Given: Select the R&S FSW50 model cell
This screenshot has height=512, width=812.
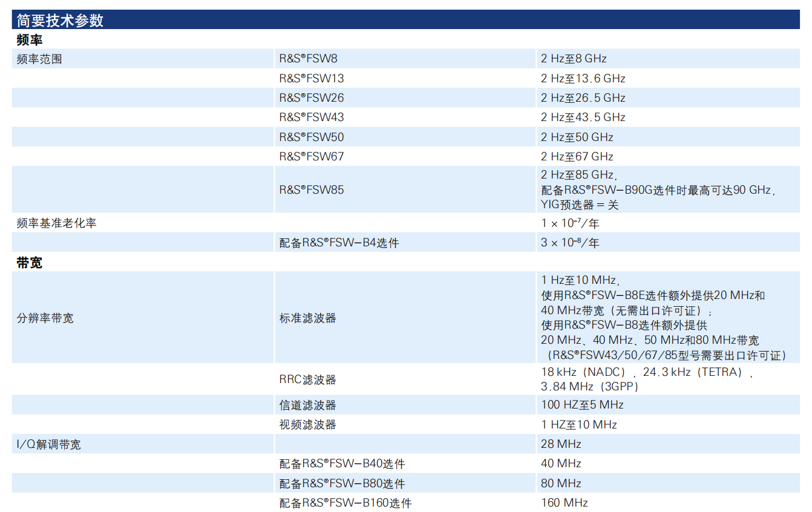Looking at the screenshot, I should coord(311,137).
